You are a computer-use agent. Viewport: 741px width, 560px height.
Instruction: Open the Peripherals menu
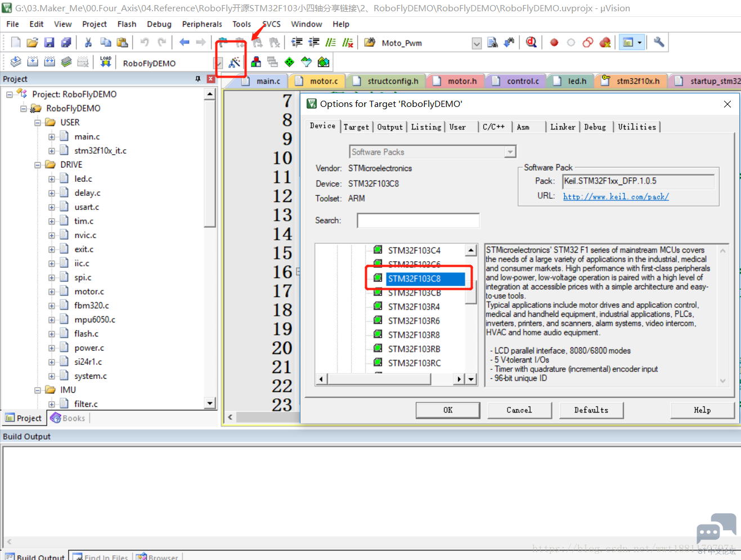tap(202, 24)
